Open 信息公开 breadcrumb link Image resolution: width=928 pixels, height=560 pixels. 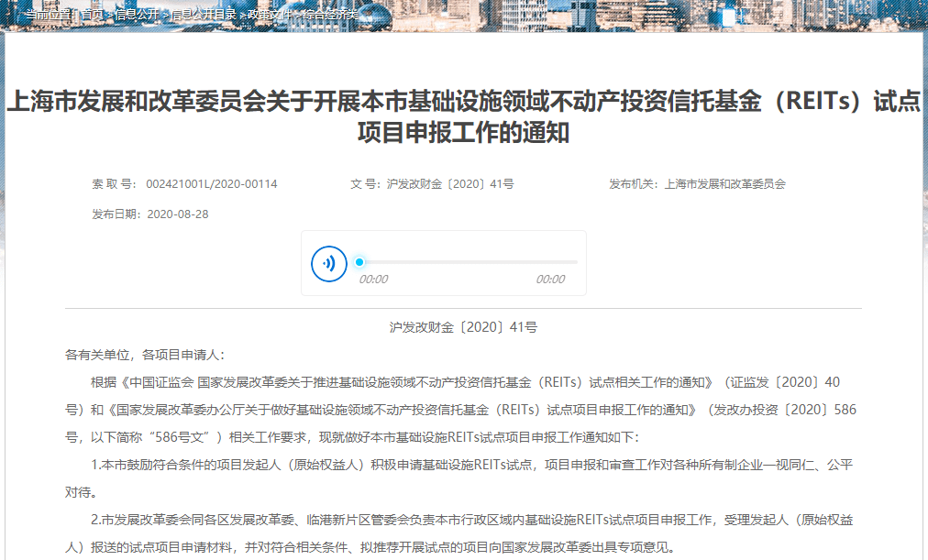[136, 15]
